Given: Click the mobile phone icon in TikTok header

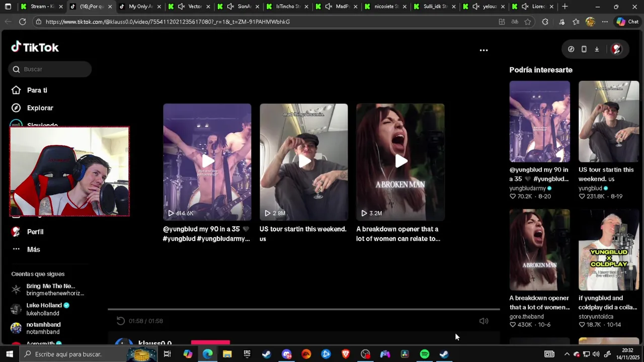Looking at the screenshot, I should [584, 49].
